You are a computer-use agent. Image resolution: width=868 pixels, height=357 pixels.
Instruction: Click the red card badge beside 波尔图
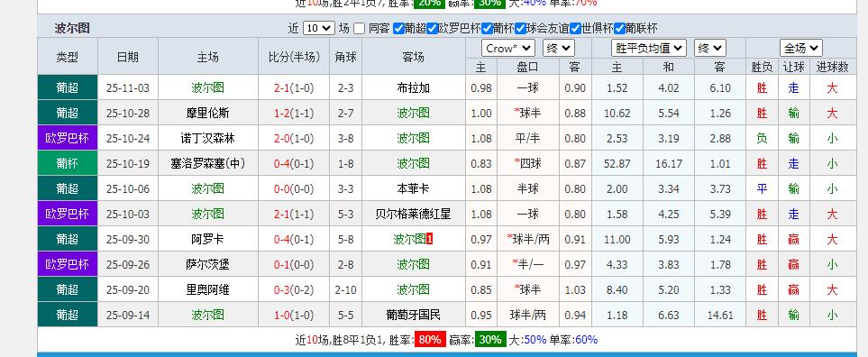[430, 239]
